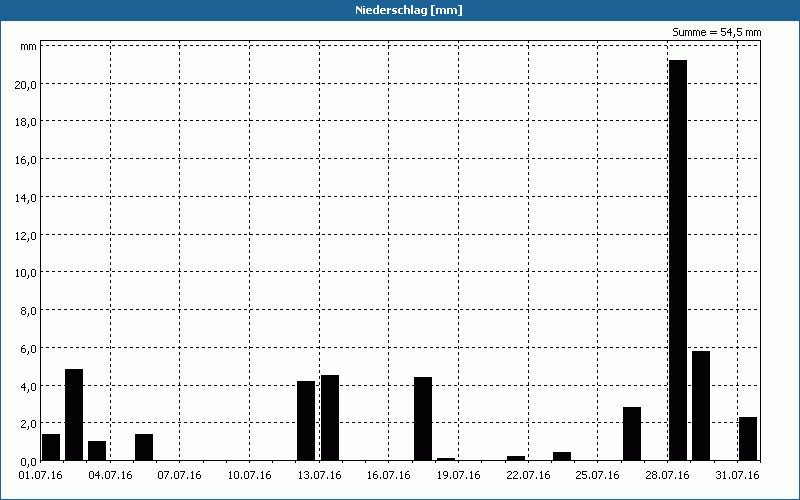Click the 12,0 y-axis value
Viewport: 800px width, 500px height.
tap(26, 236)
